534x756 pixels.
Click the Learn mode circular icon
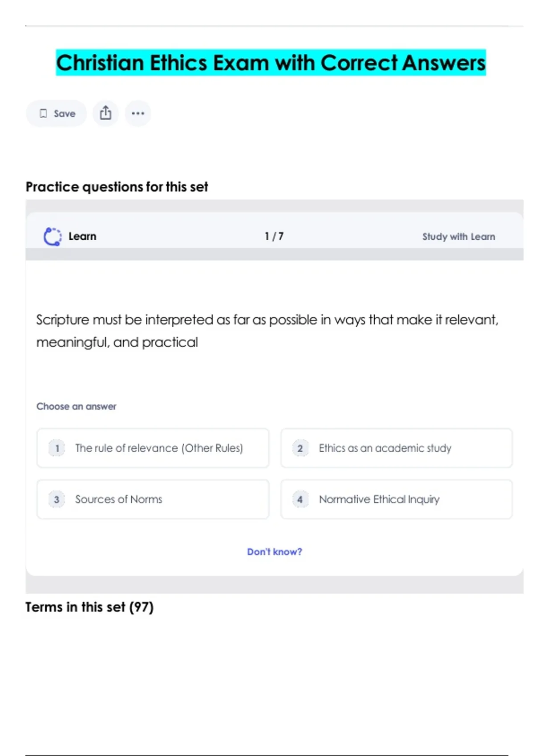tap(53, 237)
